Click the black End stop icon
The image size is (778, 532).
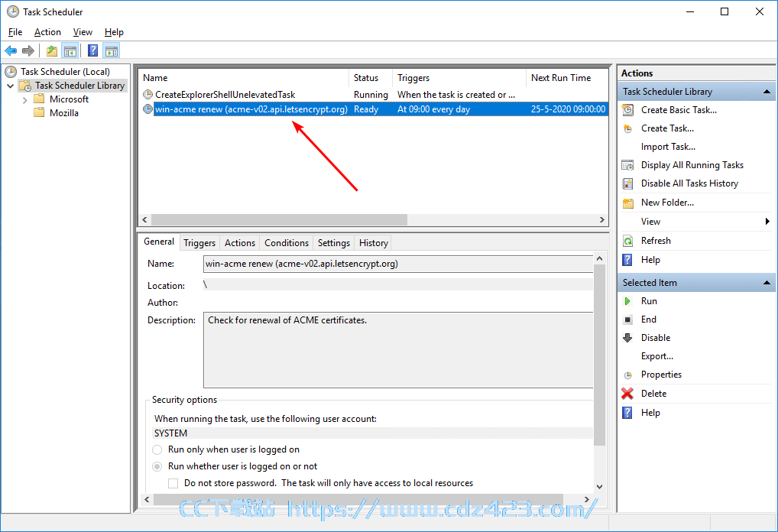point(627,320)
